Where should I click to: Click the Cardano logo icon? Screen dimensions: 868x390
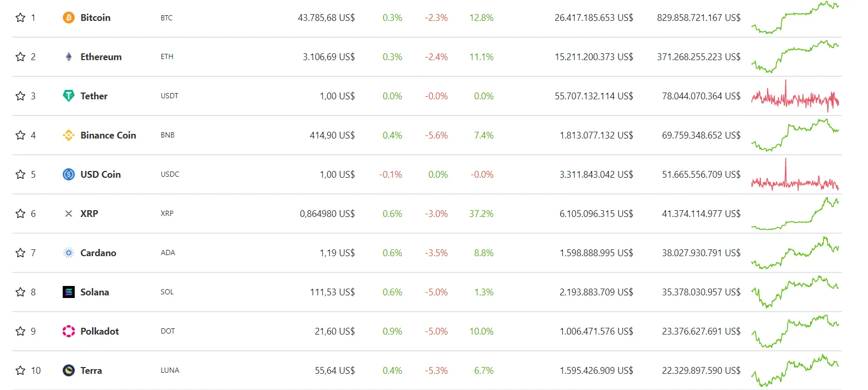[x=68, y=253]
